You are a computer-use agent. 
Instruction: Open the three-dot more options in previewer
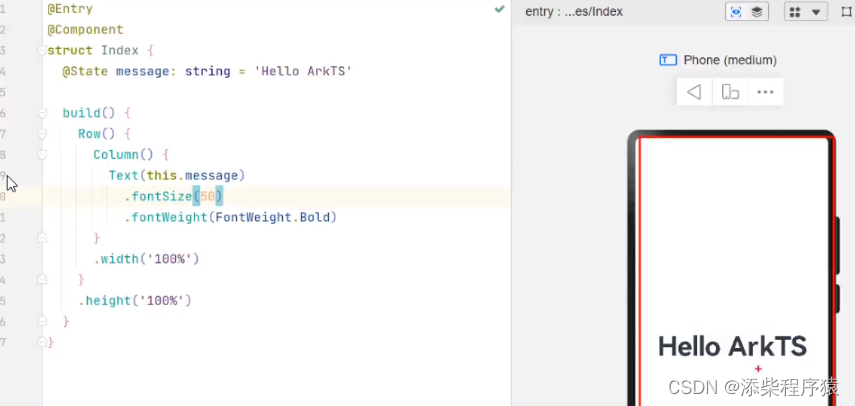pyautogui.click(x=766, y=92)
